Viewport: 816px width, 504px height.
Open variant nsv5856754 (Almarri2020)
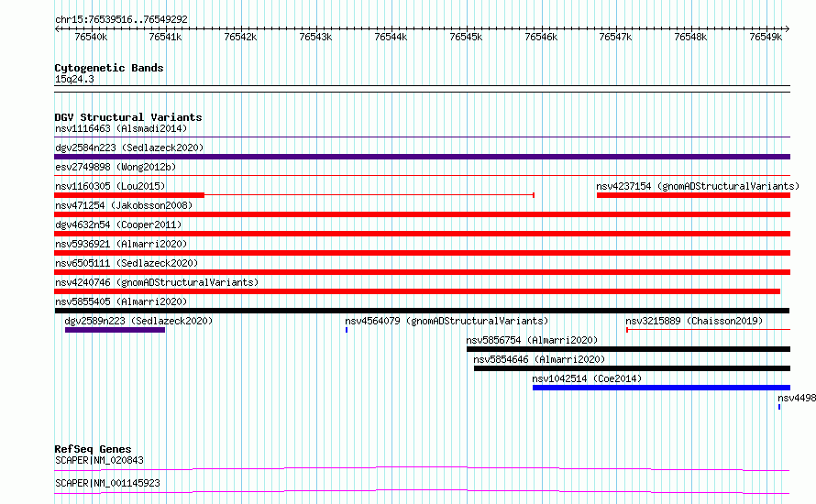pyautogui.click(x=532, y=340)
